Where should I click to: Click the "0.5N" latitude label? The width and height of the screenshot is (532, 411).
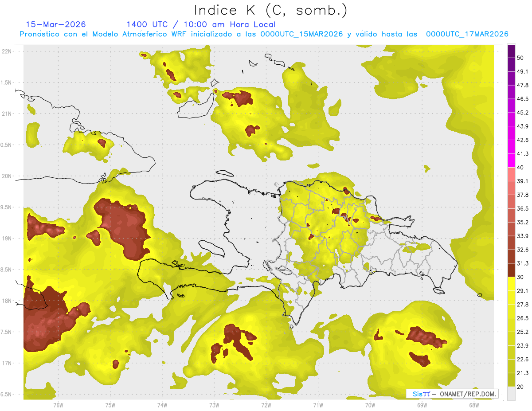click(7, 145)
